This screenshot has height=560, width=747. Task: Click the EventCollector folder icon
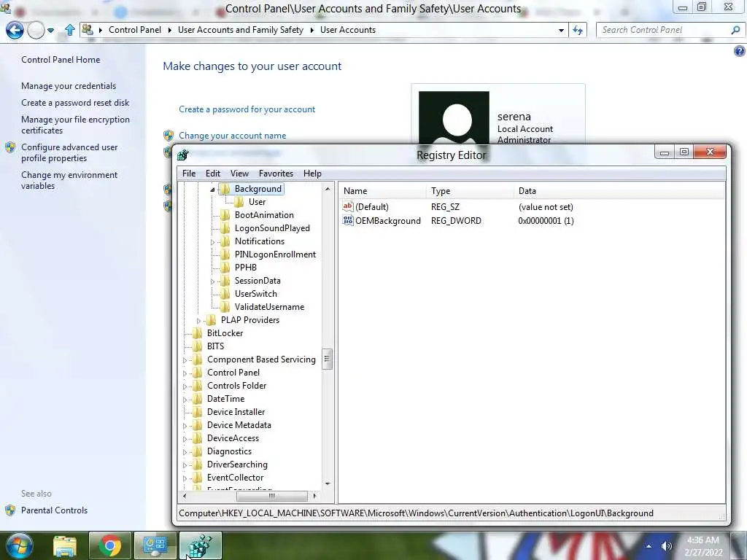click(x=197, y=478)
